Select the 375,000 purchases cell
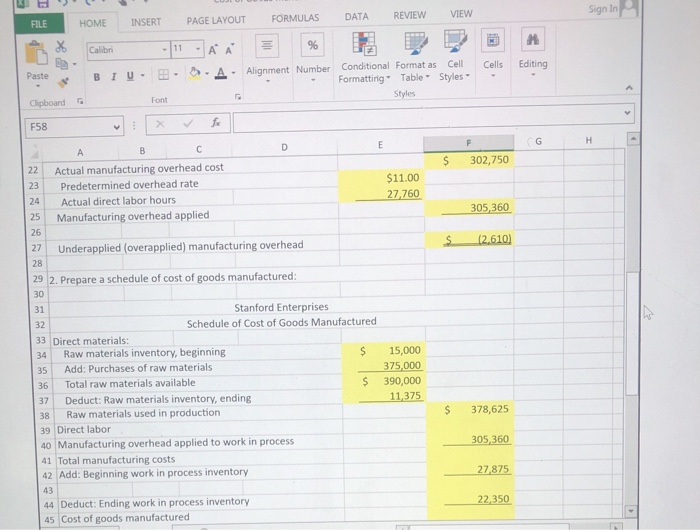 tap(383, 366)
